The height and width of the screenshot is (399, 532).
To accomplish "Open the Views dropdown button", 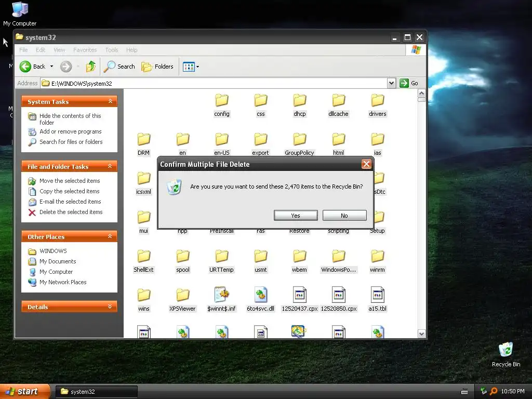I will (191, 67).
